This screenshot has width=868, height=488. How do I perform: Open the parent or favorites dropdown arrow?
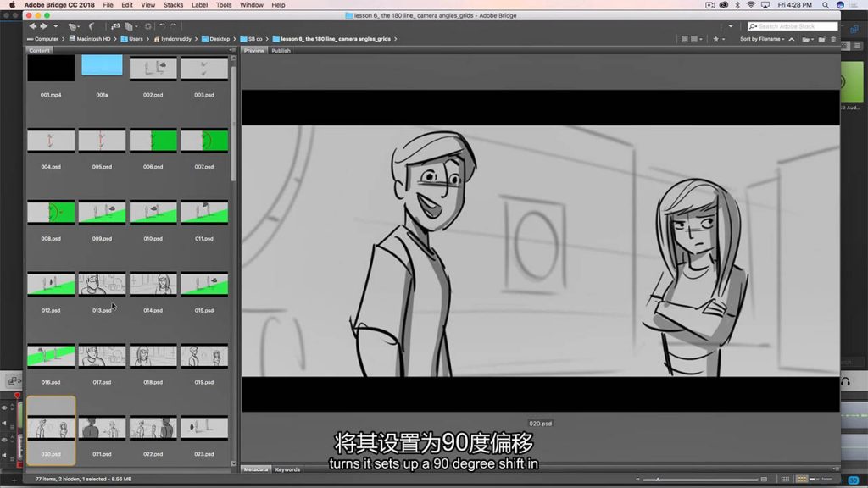click(x=55, y=26)
